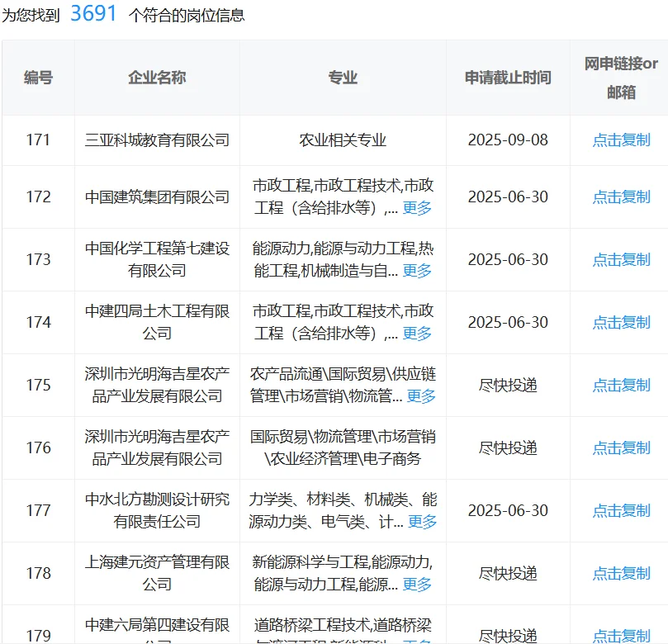Click row number 174
The image size is (668, 644).
[38, 323]
